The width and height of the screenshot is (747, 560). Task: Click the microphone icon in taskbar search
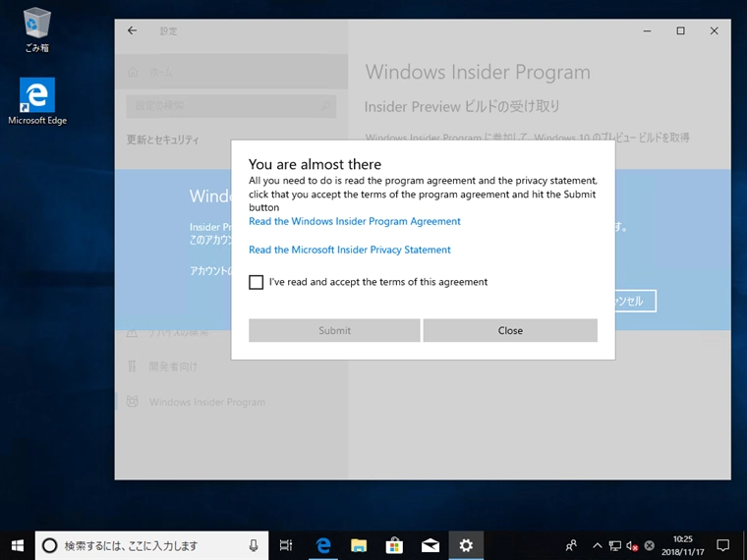click(254, 545)
